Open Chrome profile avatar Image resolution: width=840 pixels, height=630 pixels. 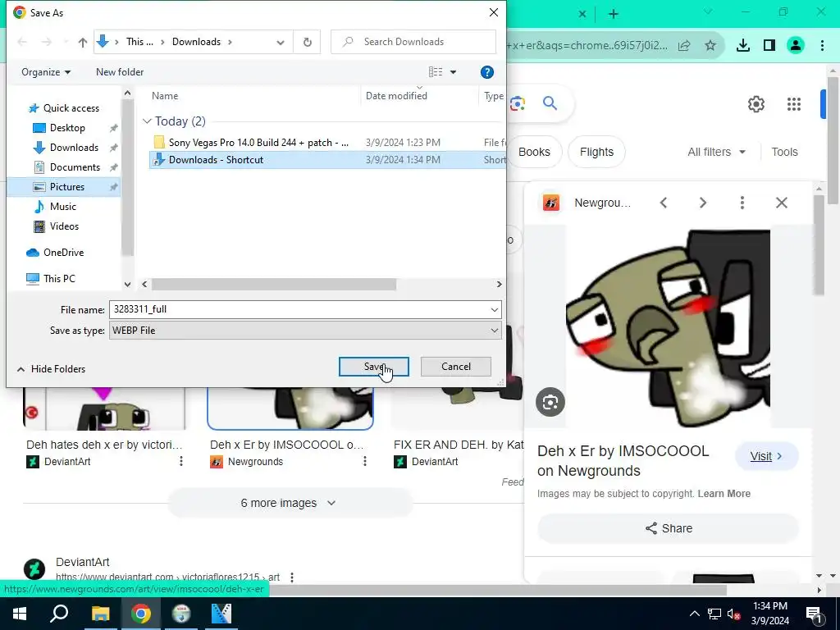(x=796, y=46)
